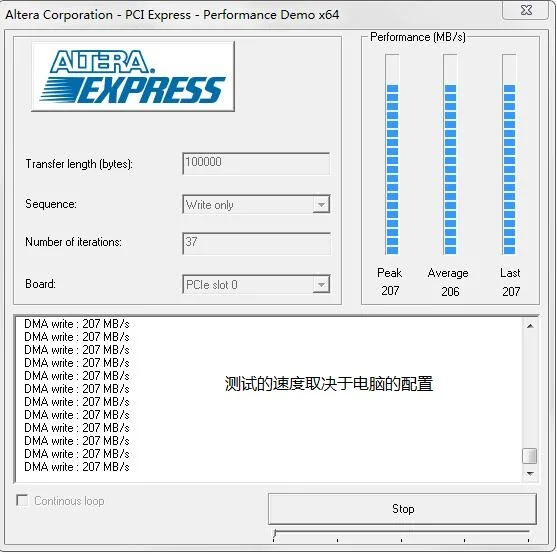Viewport: 557px width, 554px height.
Task: Open the Board dropdown arrow
Action: point(321,284)
